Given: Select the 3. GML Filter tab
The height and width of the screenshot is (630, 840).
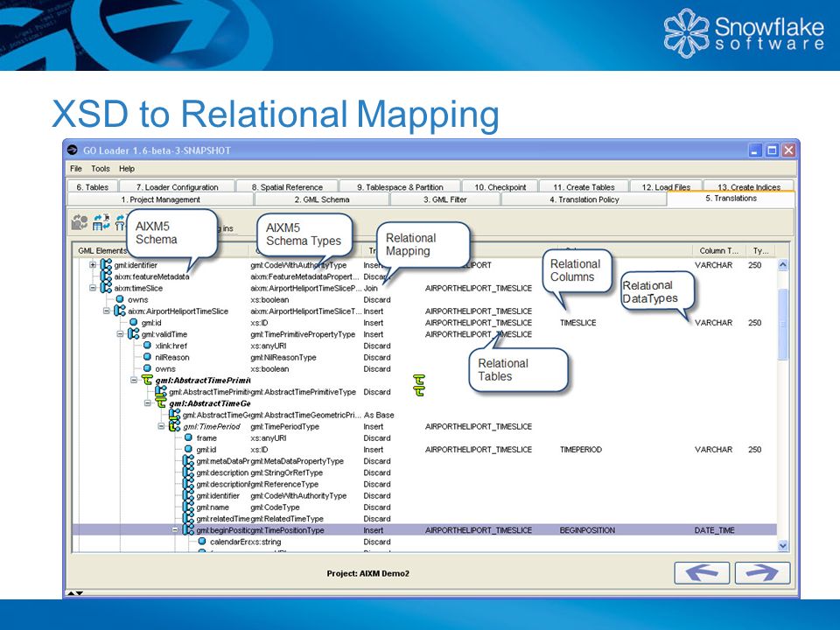Looking at the screenshot, I should coord(445,199).
